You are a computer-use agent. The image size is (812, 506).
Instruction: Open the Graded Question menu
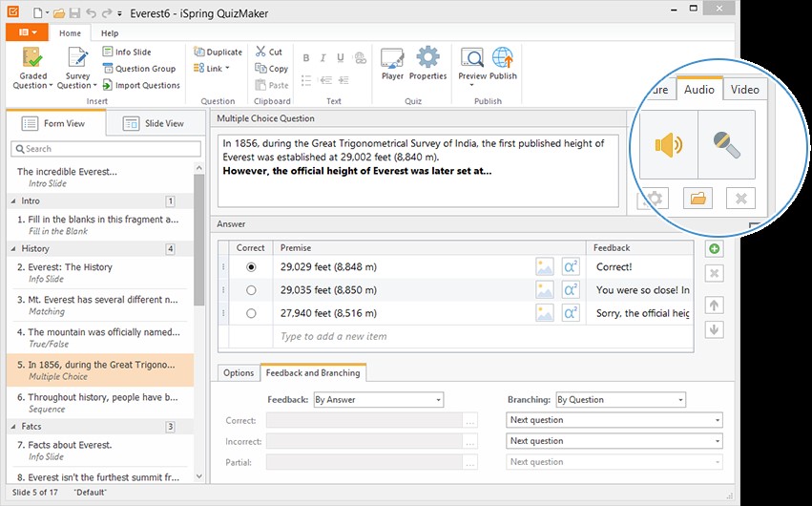click(32, 69)
